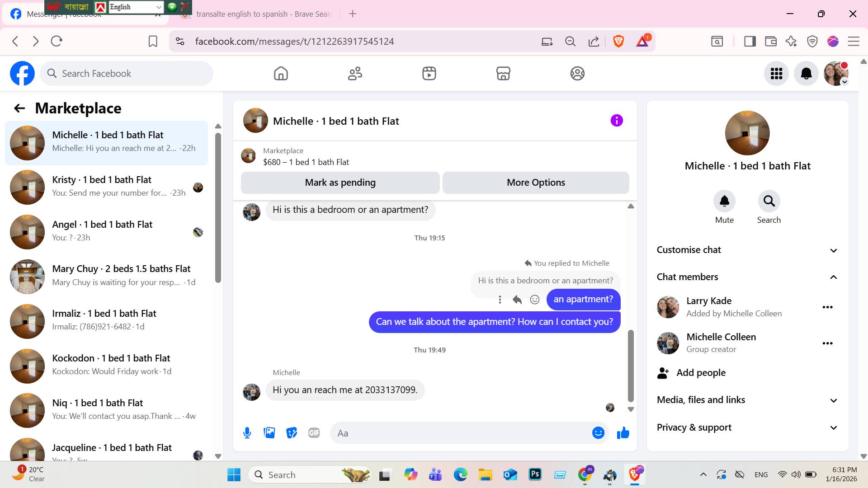This screenshot has width=868, height=488.
Task: Open the GIF picker
Action: (x=314, y=433)
